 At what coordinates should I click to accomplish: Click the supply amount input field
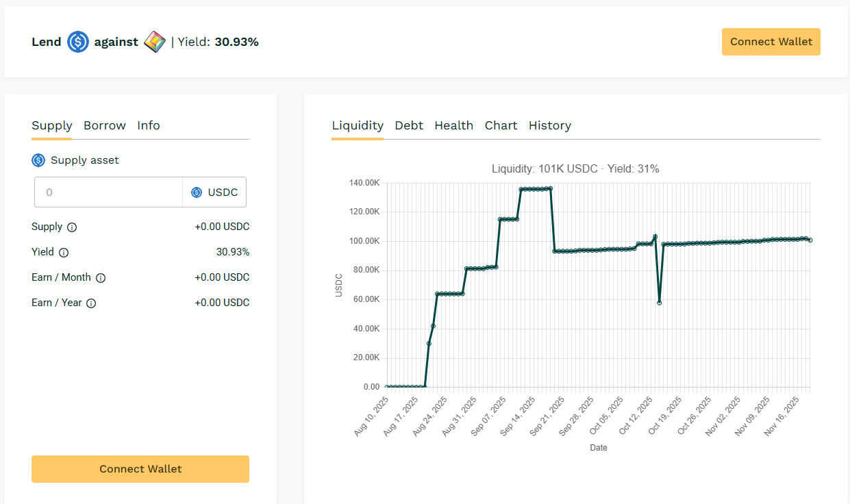point(108,192)
